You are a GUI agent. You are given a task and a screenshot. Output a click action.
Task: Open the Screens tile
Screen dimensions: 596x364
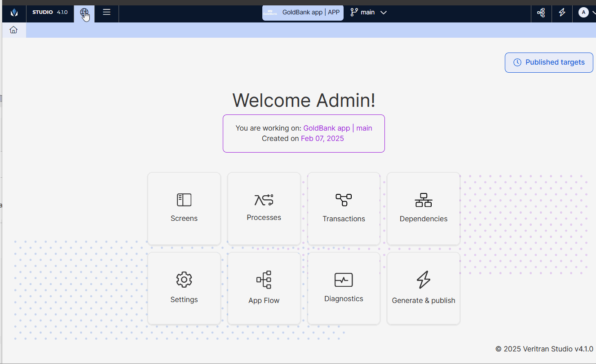point(184,209)
